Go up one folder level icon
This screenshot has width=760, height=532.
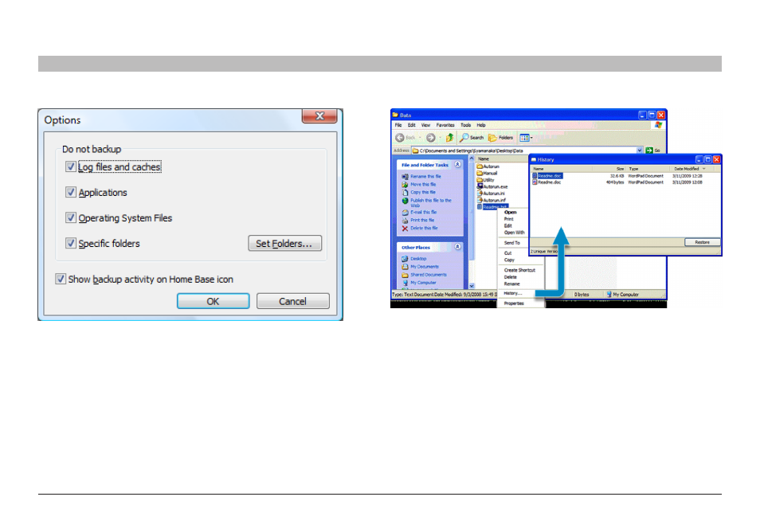point(449,138)
